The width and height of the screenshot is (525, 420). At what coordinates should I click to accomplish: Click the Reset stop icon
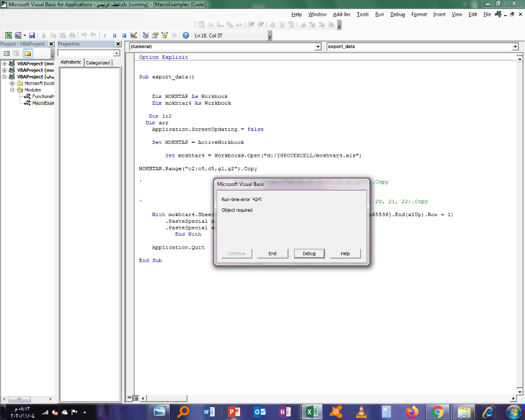pos(124,35)
